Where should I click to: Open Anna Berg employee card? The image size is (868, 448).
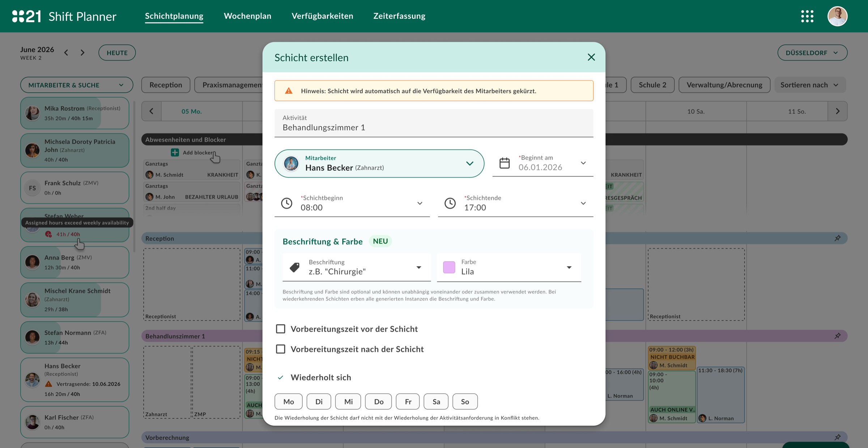(75, 263)
